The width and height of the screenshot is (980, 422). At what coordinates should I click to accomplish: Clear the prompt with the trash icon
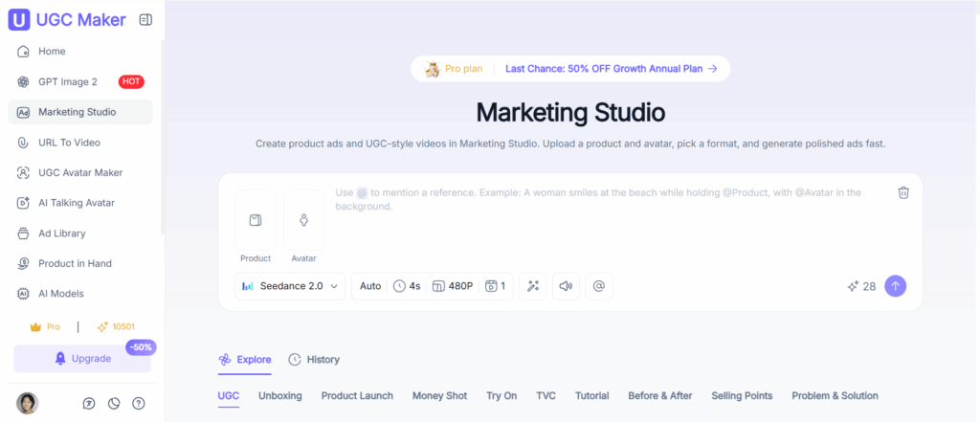[x=903, y=192]
